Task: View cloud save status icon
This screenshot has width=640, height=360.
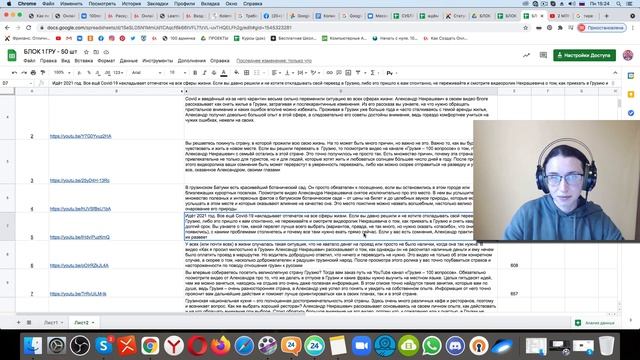Action: pos(106,52)
